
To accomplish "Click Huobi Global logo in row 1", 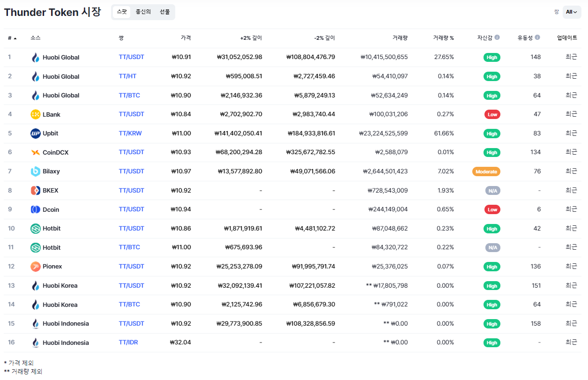I will (x=36, y=58).
